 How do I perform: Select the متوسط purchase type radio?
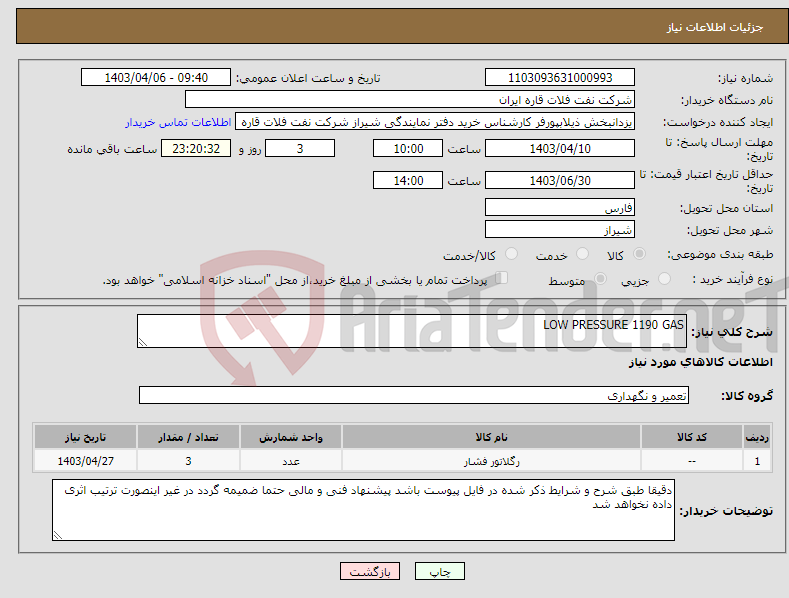600,278
